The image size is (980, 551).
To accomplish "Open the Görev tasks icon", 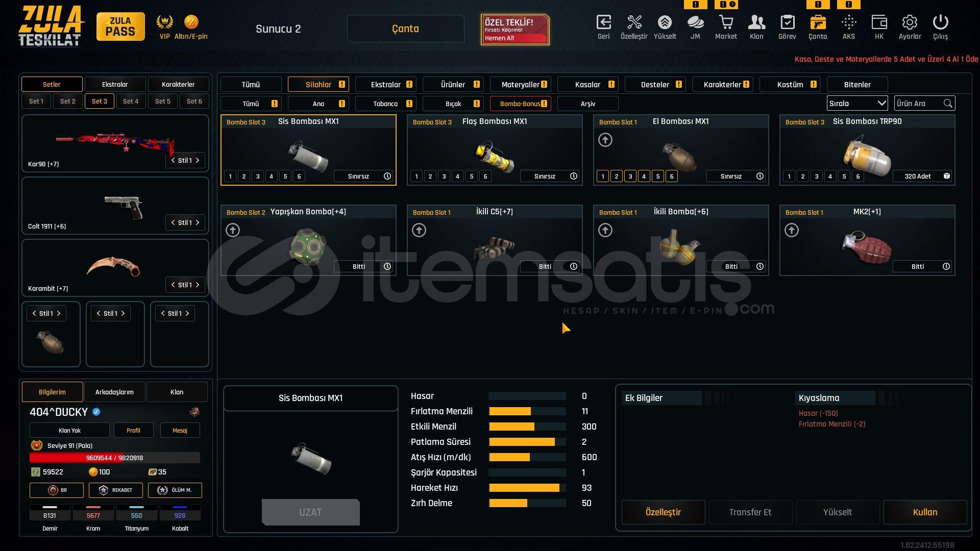I will coord(787,23).
